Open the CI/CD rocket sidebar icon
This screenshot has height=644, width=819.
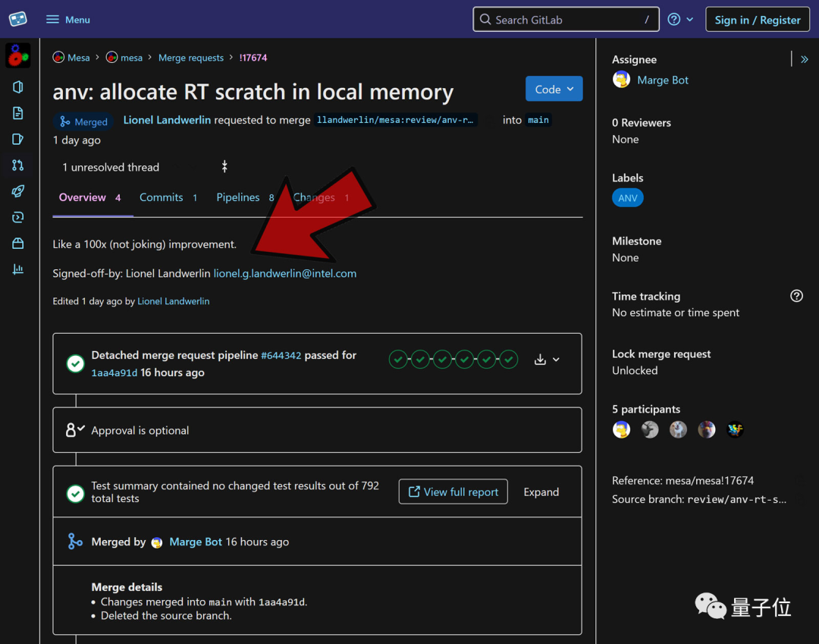tap(17, 191)
